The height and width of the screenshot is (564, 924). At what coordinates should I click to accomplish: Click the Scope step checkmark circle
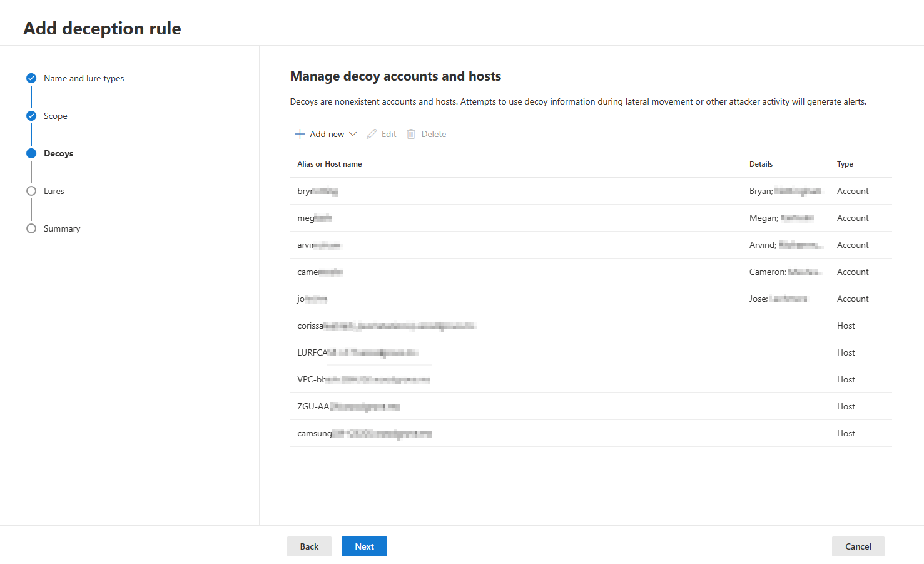tap(31, 116)
